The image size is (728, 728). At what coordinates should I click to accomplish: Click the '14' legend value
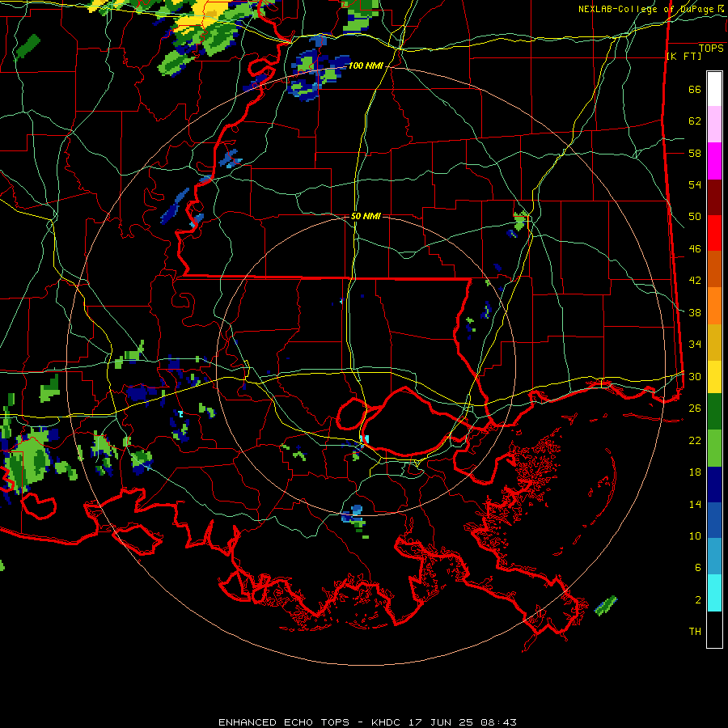coord(695,504)
